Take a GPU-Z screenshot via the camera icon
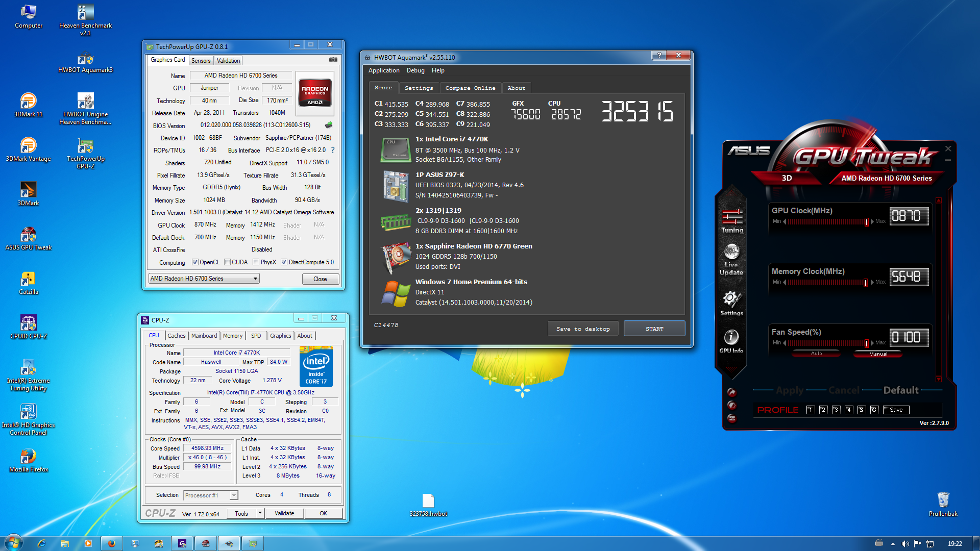980x551 pixels. [333, 60]
